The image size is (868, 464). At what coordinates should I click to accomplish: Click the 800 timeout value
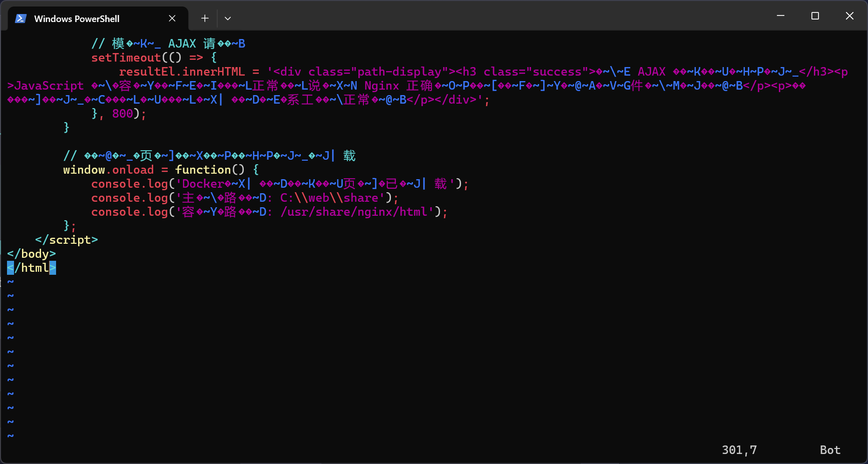tap(123, 114)
